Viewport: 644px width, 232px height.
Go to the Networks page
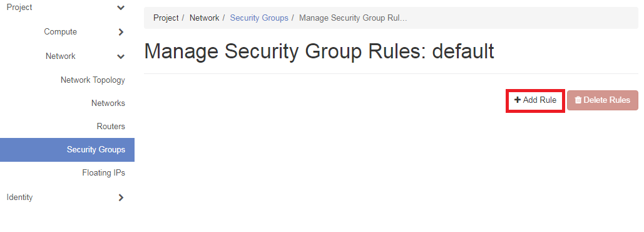[x=108, y=103]
